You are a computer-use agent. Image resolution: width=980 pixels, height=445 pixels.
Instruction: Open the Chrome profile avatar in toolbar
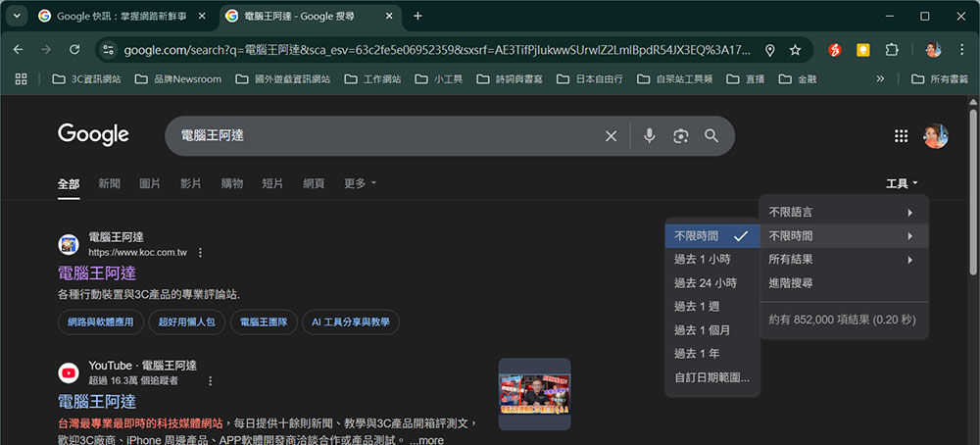tap(933, 50)
